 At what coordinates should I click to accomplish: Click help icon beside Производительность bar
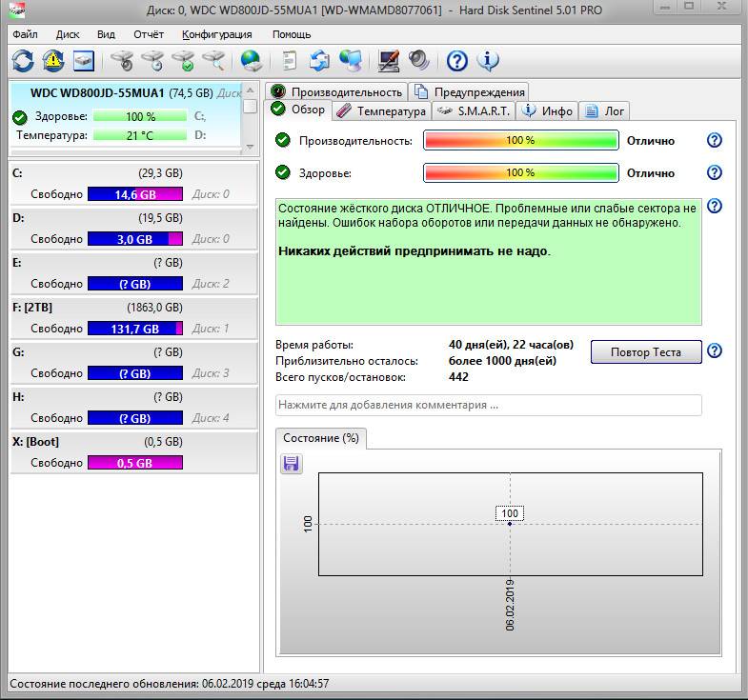(715, 141)
